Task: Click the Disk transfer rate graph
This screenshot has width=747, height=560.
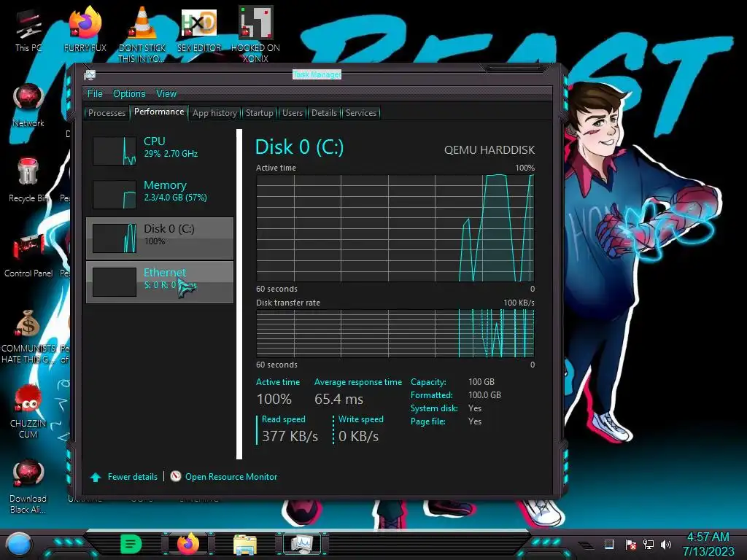Action: click(395, 333)
